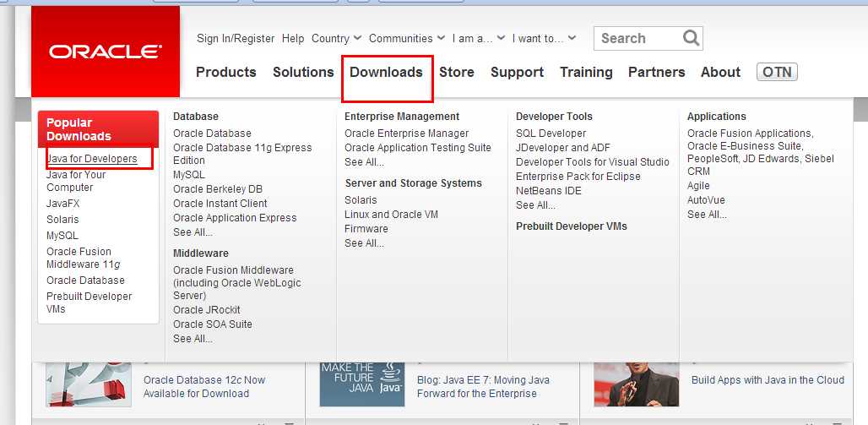The height and width of the screenshot is (425, 868).
Task: Click the Oracle logo
Action: coord(106,52)
